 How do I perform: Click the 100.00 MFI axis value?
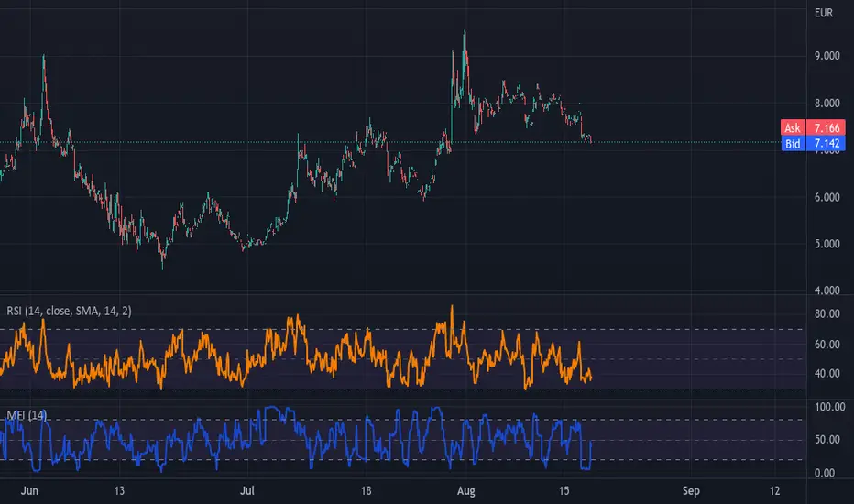pyautogui.click(x=829, y=407)
